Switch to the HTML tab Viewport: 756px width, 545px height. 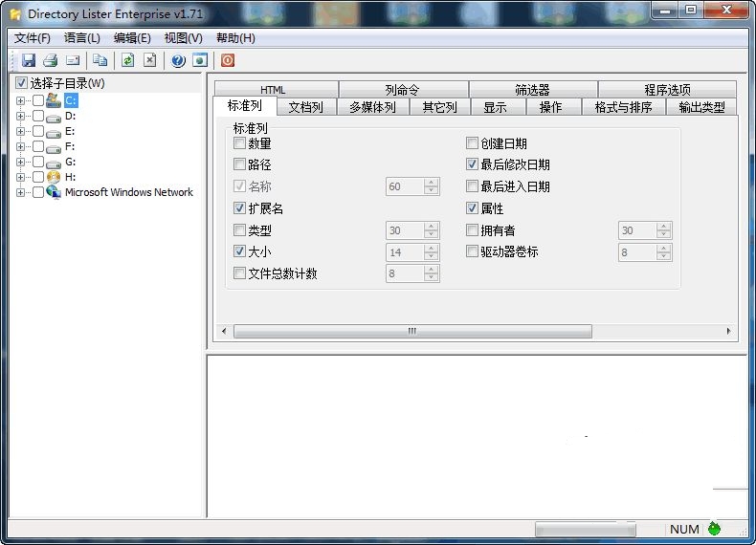(x=276, y=90)
